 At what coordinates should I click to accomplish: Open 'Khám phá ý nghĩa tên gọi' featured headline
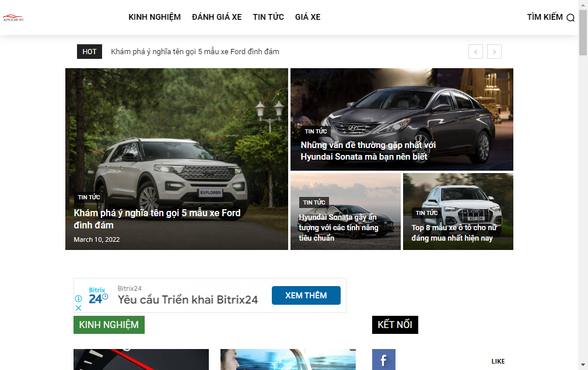pos(157,219)
